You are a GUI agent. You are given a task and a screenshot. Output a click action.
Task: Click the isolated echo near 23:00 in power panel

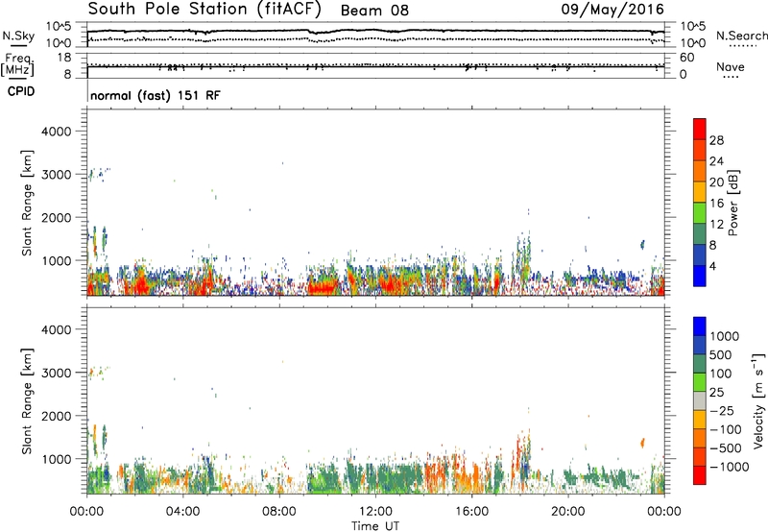tap(642, 245)
